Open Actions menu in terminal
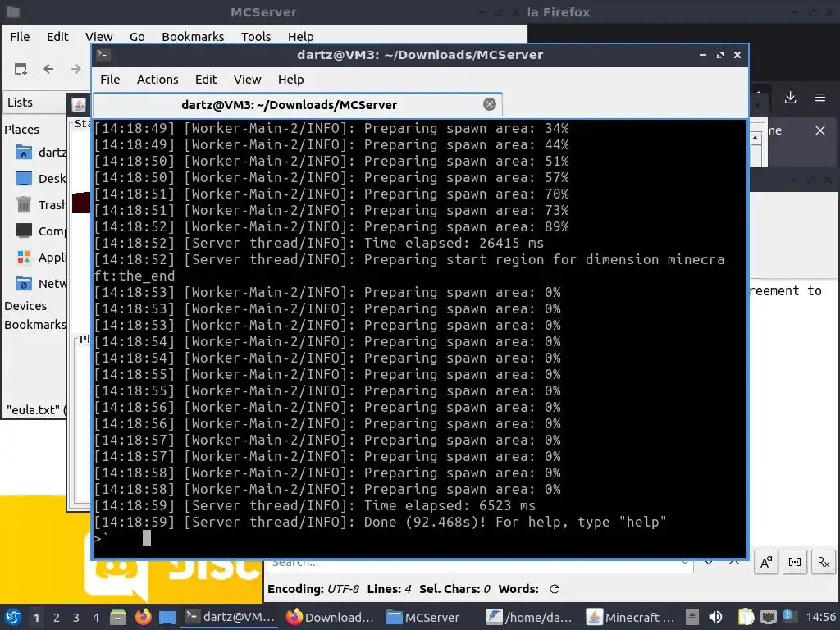 157,80
